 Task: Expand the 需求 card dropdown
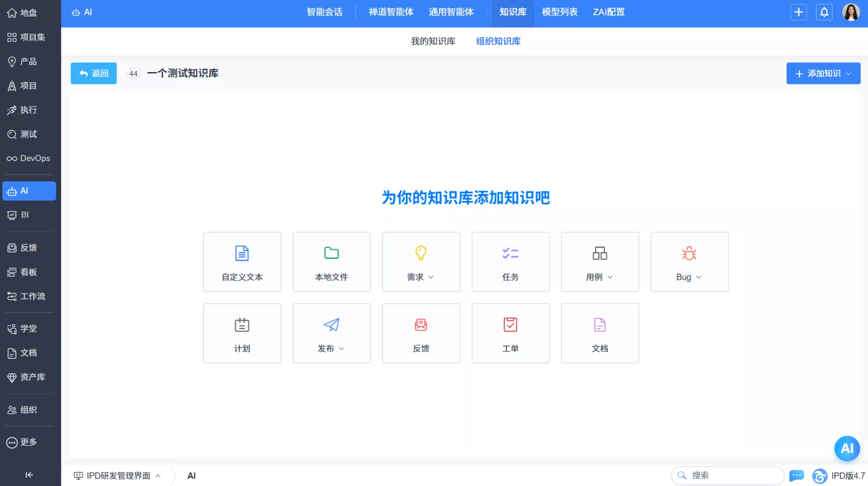click(x=432, y=277)
